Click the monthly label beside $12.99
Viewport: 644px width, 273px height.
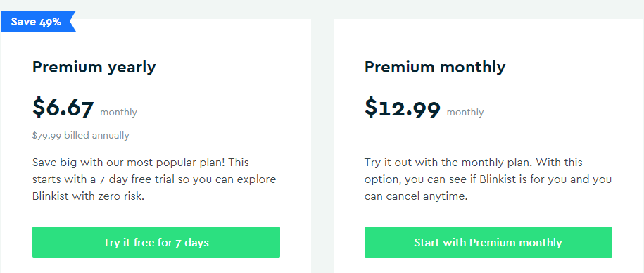point(465,112)
